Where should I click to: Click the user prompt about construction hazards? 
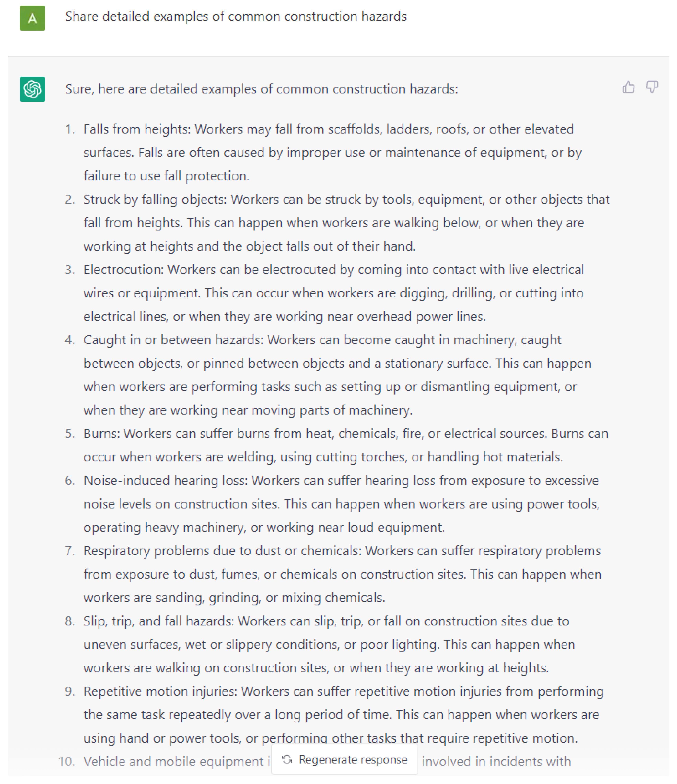(x=236, y=17)
